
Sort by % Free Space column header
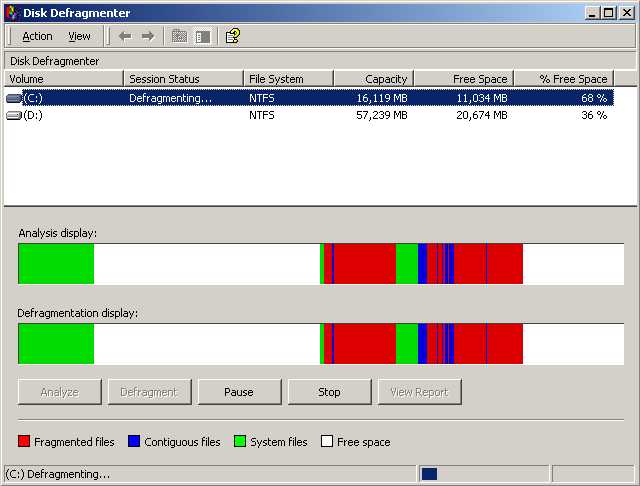pyautogui.click(x=564, y=79)
